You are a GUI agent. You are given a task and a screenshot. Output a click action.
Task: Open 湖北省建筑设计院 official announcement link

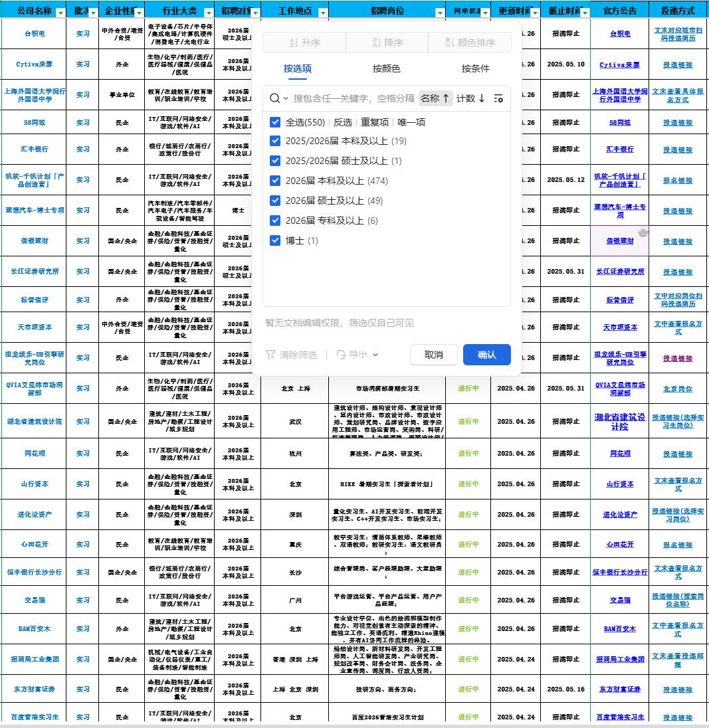coord(619,422)
